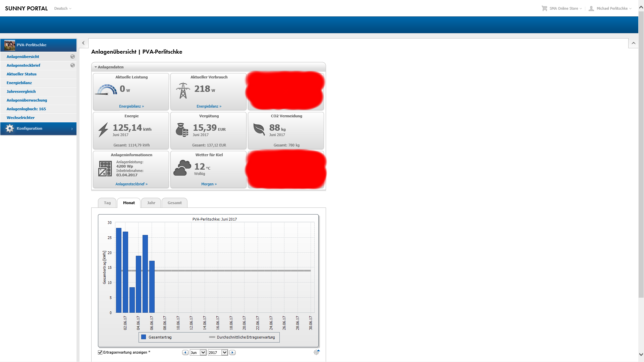
Task: Click the power gauge icon under Aktuelle Leistung
Action: pyautogui.click(x=107, y=90)
